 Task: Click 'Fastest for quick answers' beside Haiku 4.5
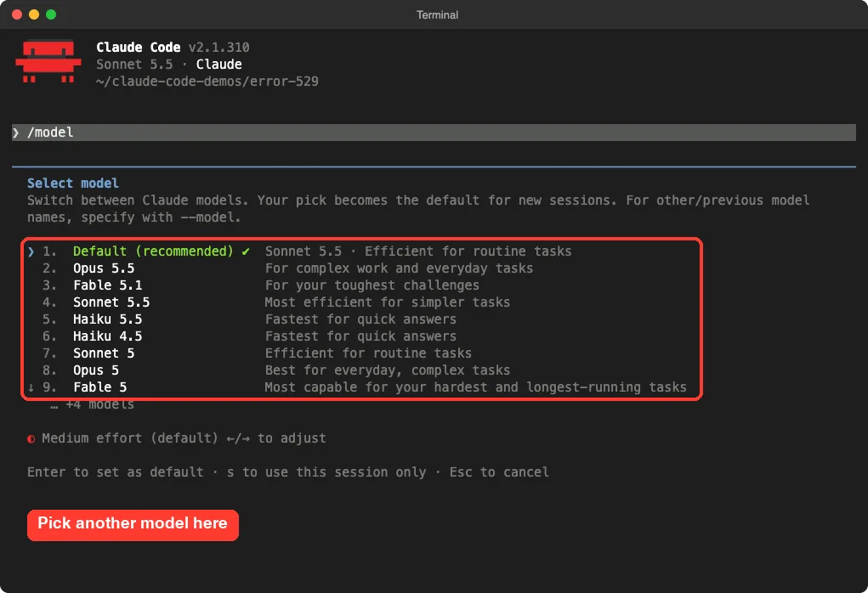pyautogui.click(x=360, y=336)
